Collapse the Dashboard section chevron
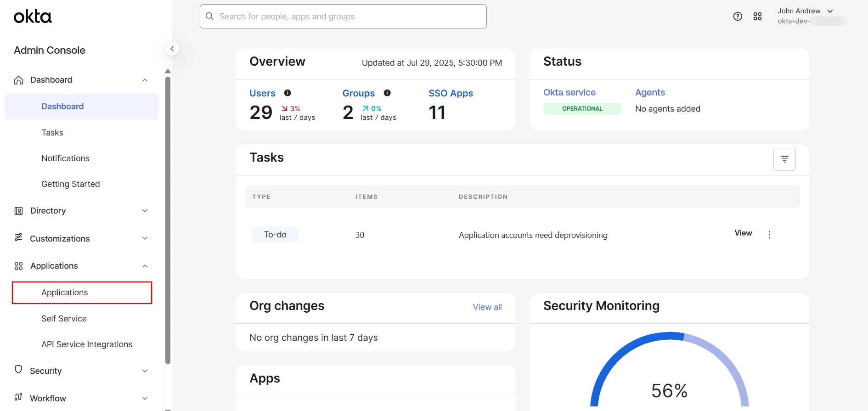Screen dimensions: 868x411 [x=145, y=80]
